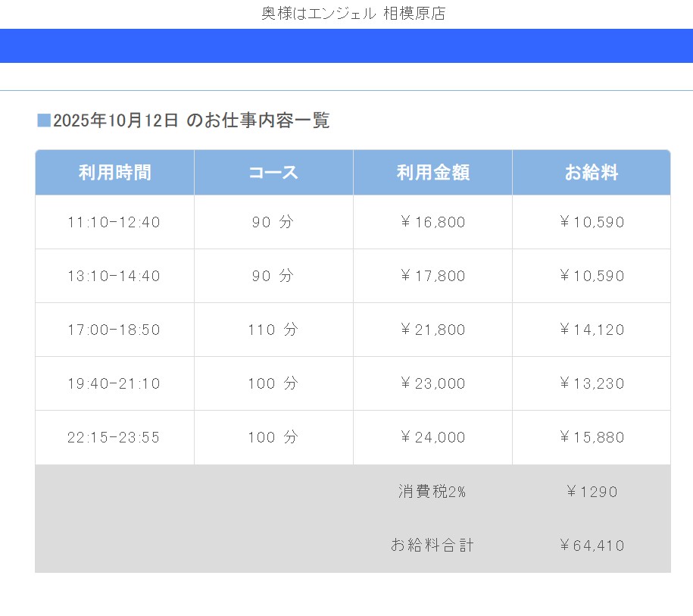This screenshot has width=693, height=616.
Task: Select the 13:10-14:40 time cell
Action: coord(114,277)
